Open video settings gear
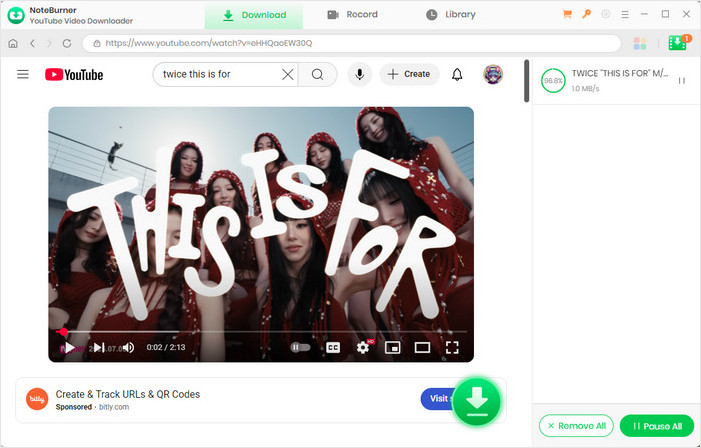Viewport: 701px width, 448px height. (363, 347)
